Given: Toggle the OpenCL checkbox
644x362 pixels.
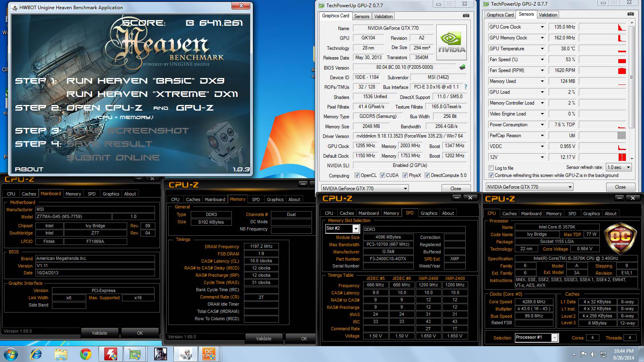Looking at the screenshot, I should click(x=357, y=175).
